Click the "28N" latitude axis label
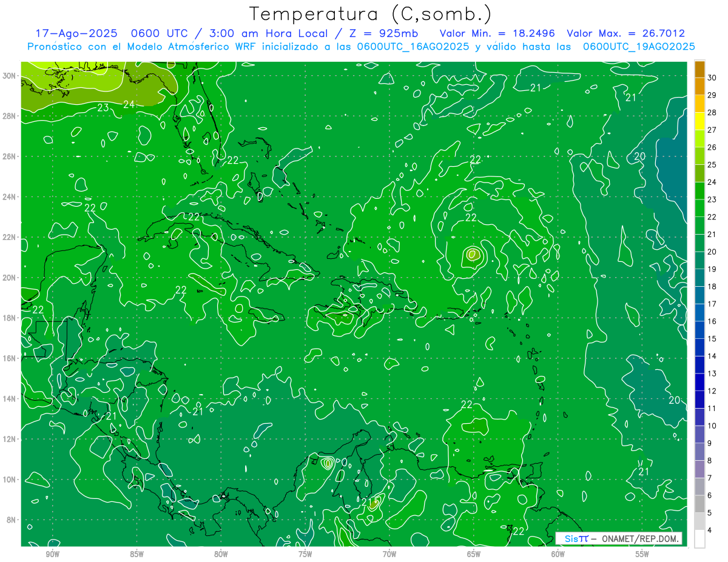 [x=9, y=116]
